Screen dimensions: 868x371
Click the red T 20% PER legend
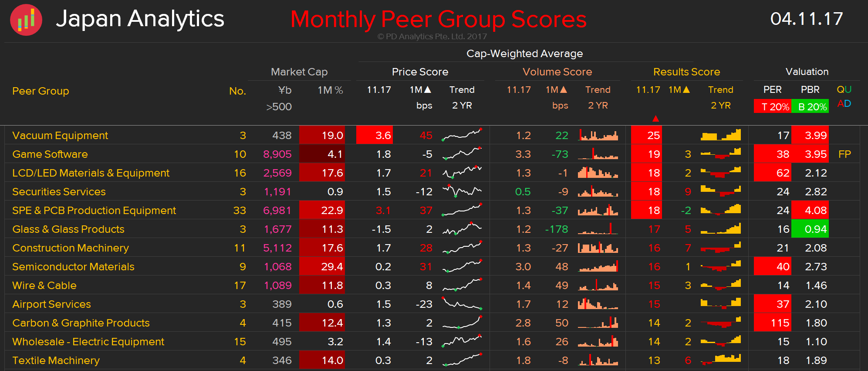coord(772,107)
